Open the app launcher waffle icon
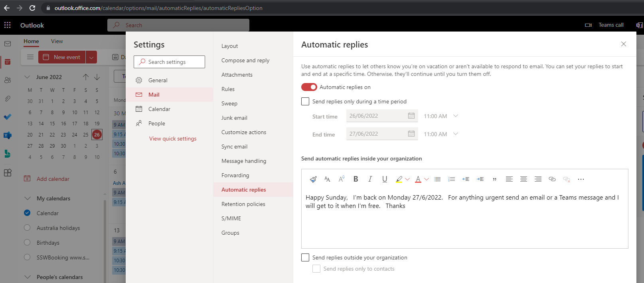Viewport: 644px width, 283px height. click(8, 25)
